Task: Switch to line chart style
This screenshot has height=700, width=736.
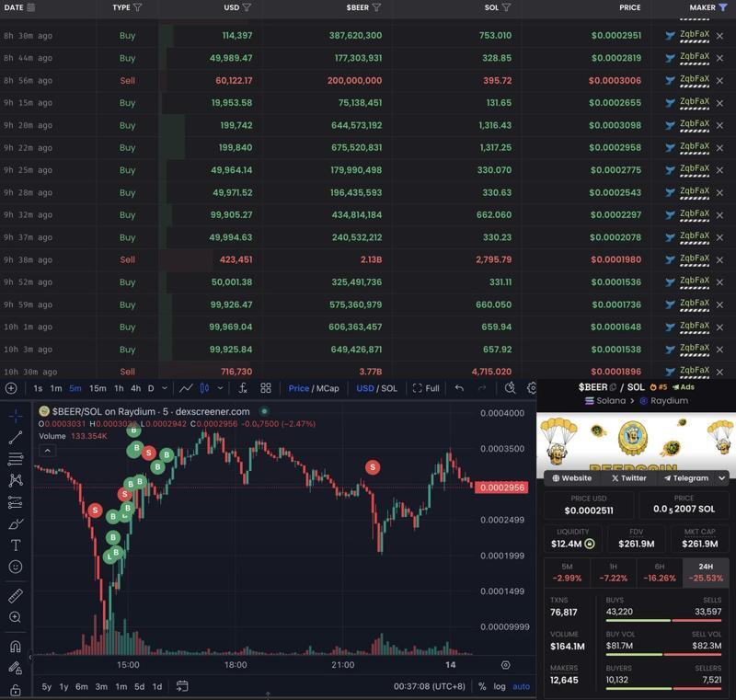Action: tap(186, 388)
